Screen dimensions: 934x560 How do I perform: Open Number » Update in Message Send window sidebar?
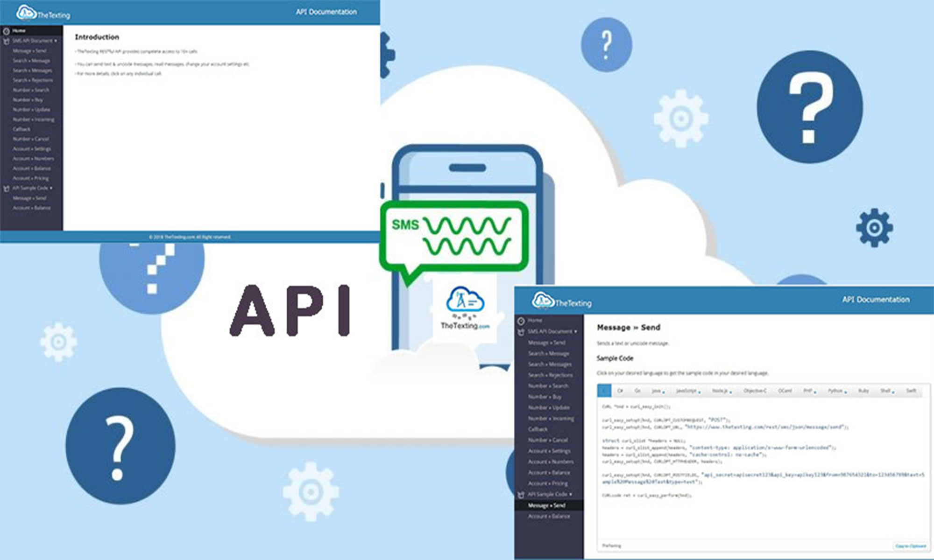tap(549, 408)
